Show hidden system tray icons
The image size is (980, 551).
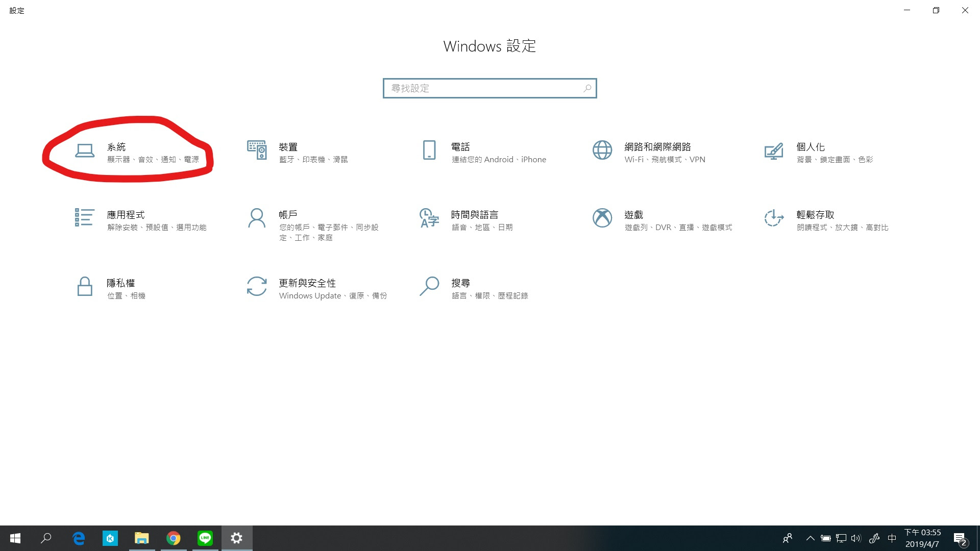click(810, 538)
